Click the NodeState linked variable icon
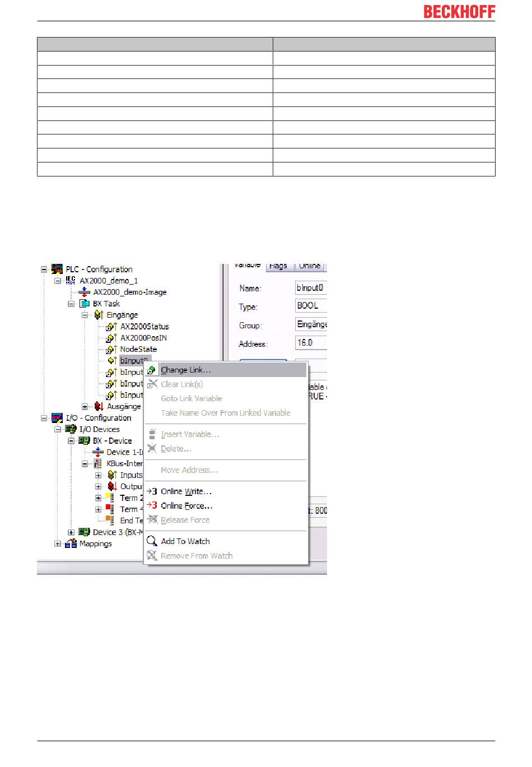 pos(111,349)
